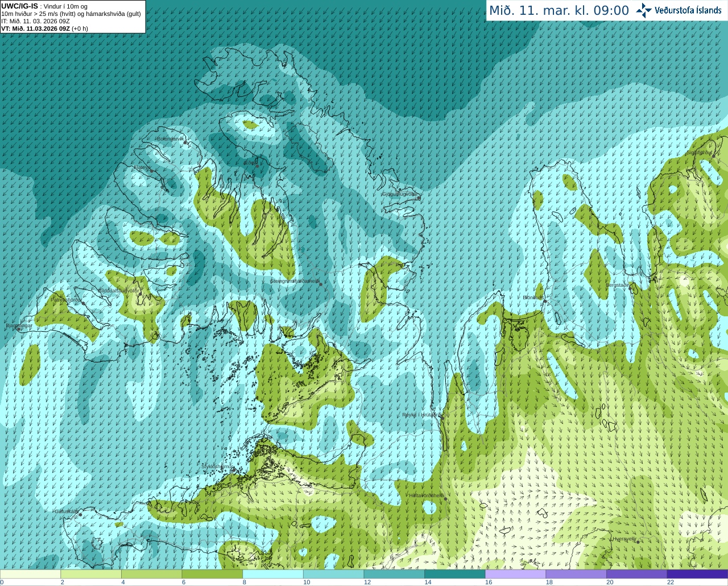Viewport: 728px width, 586px height.
Task: Click the Gjögurflugvöllur station label
Action: [399, 195]
